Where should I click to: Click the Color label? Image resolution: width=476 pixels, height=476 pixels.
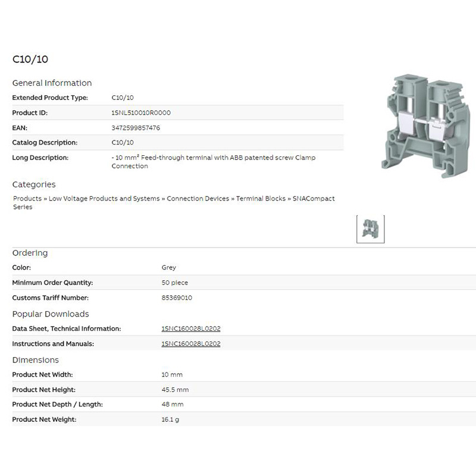pyautogui.click(x=21, y=267)
